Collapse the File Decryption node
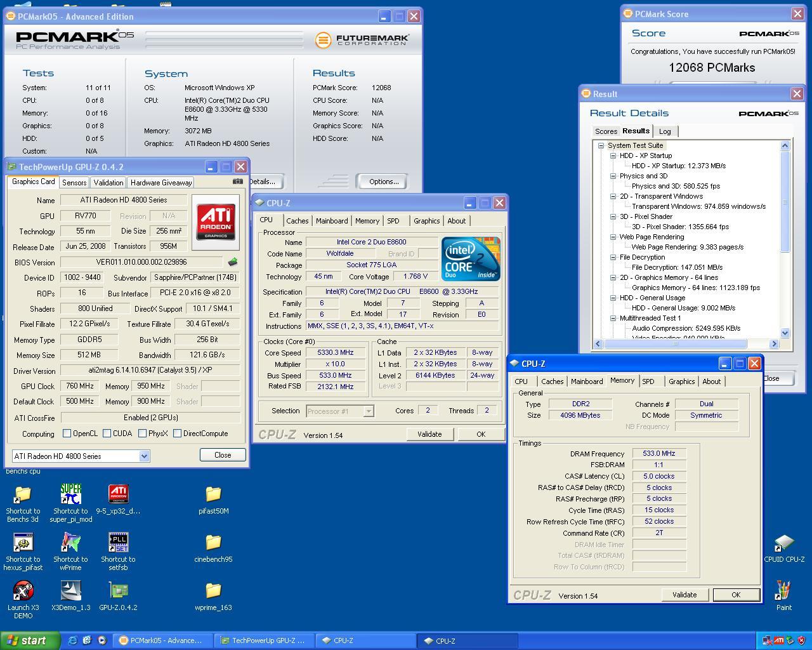 [x=613, y=257]
